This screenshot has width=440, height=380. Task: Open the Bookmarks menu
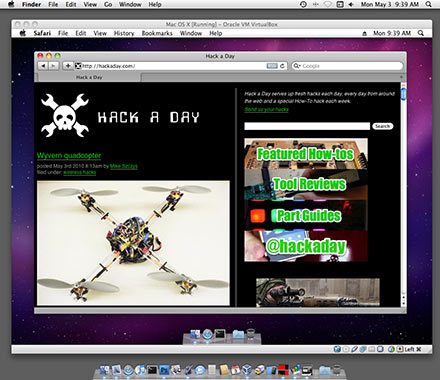click(157, 33)
